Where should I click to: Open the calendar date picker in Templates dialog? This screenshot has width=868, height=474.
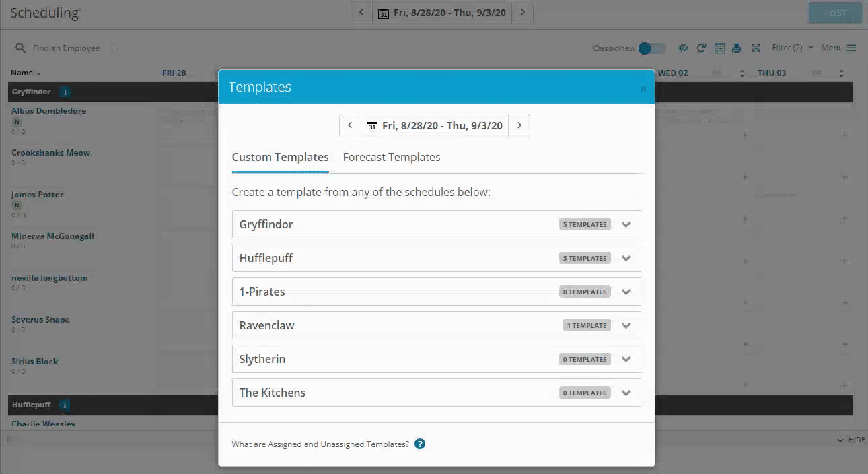pyautogui.click(x=372, y=126)
